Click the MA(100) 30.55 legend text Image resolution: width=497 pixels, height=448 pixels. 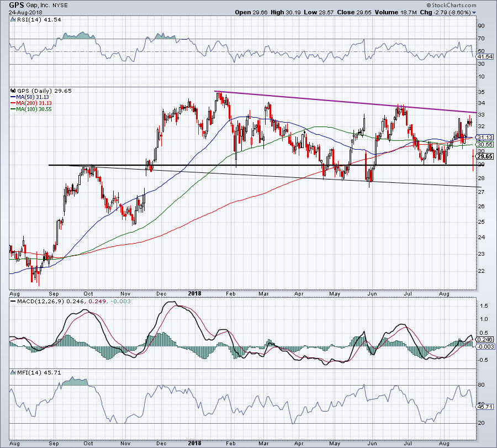(34, 109)
